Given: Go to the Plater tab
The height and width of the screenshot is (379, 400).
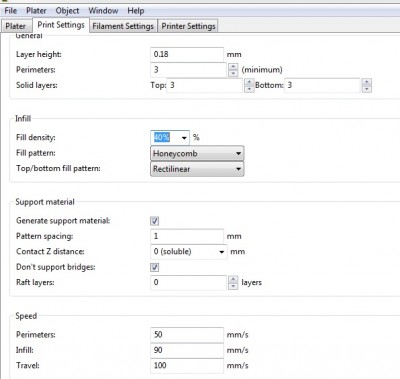Looking at the screenshot, I should tap(16, 26).
